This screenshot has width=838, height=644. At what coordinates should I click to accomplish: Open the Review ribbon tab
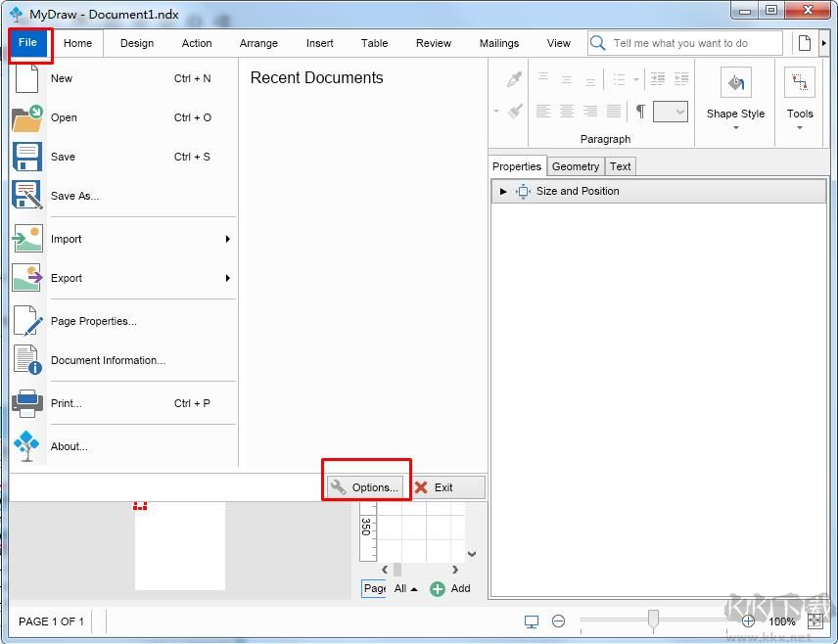[434, 43]
